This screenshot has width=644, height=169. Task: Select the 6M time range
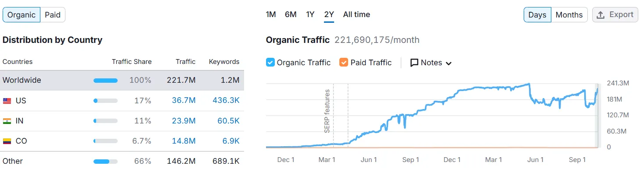click(x=291, y=14)
